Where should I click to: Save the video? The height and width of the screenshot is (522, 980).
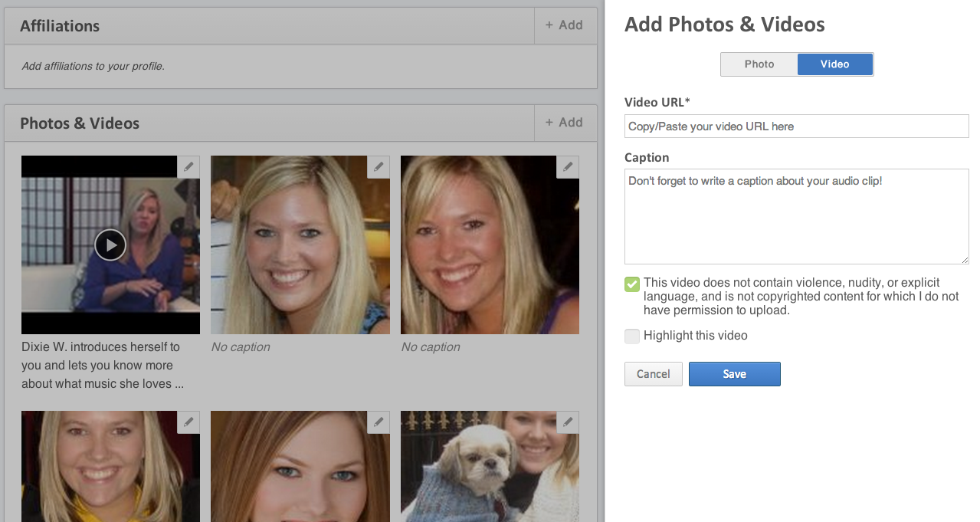pos(735,374)
